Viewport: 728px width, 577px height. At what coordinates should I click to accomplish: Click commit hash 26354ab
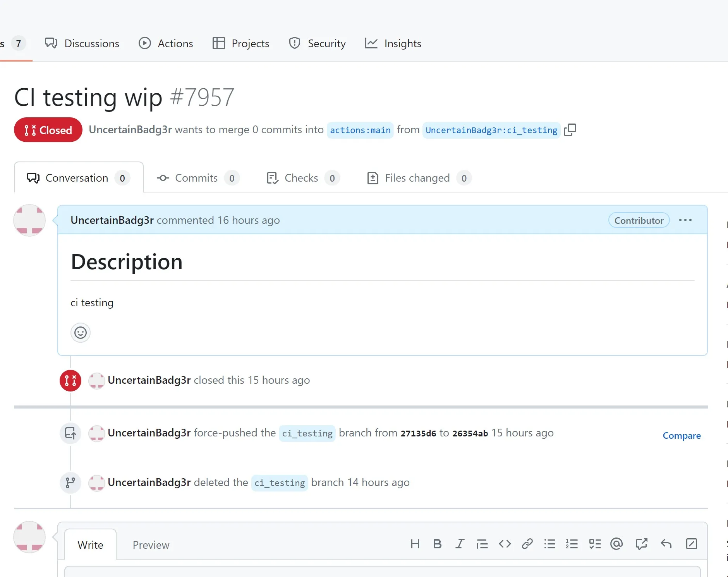click(x=470, y=433)
